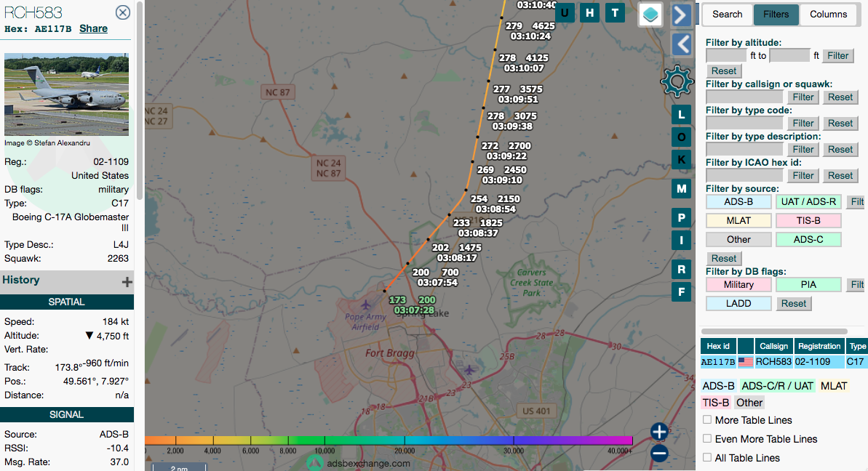Toggle the LADD DB flag filter

[x=738, y=304]
